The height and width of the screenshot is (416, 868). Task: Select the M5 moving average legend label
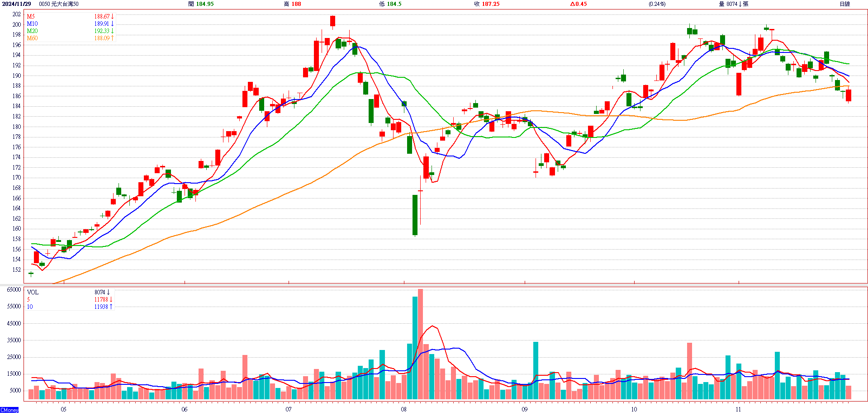tap(30, 17)
